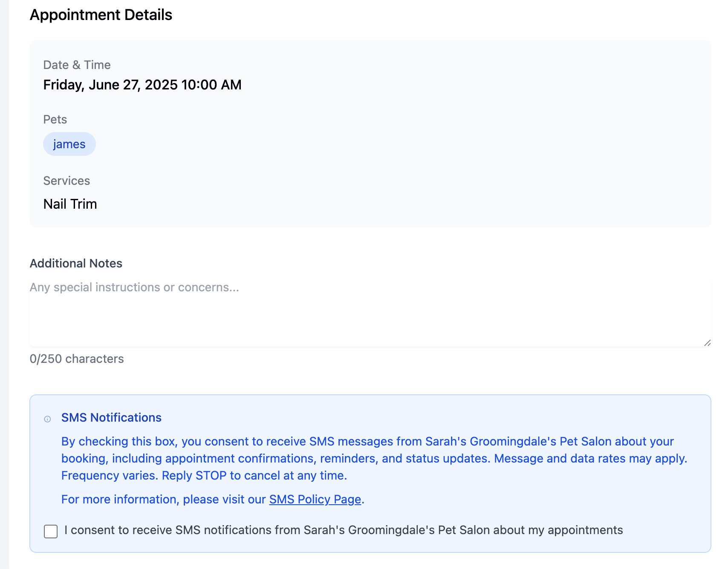Screen dimensions: 728x569
Task: Click the SMS Notifications heading icon area
Action: point(48,419)
